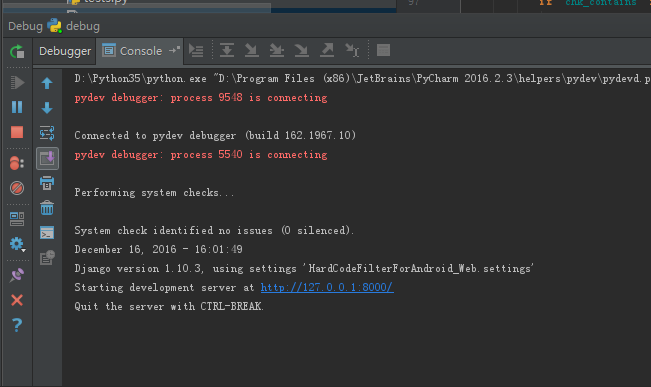The image size is (651, 387).
Task: Step into the function
Action: 252,50
